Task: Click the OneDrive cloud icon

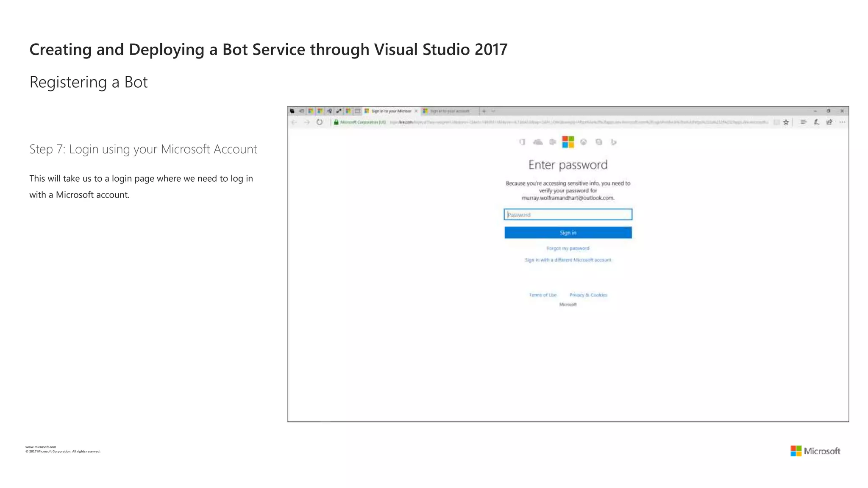Action: click(x=538, y=142)
